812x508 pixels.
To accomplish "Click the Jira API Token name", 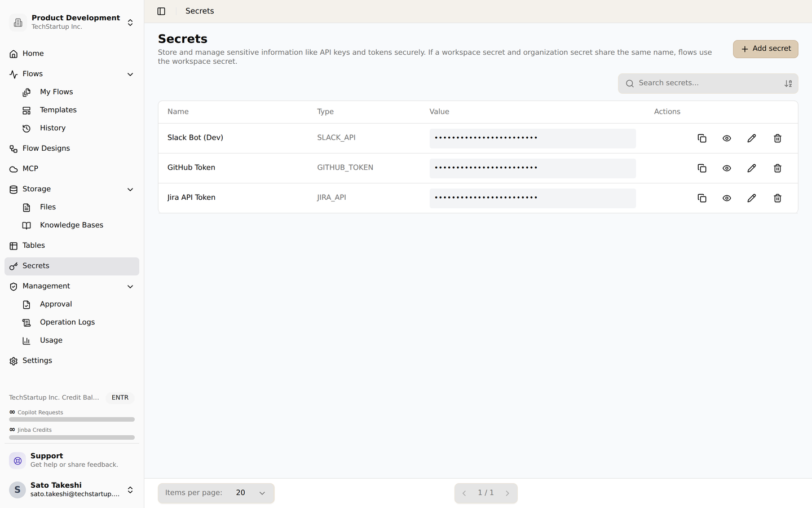I will [x=191, y=198].
